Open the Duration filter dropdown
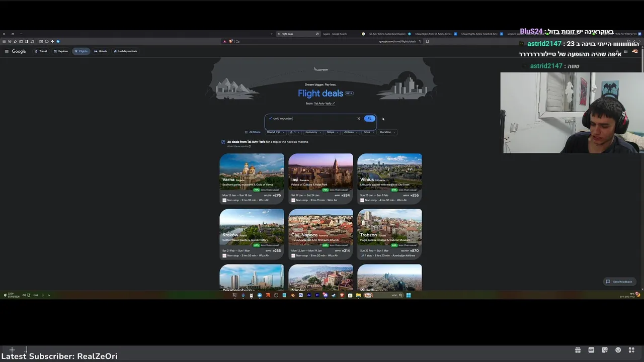 click(x=387, y=132)
